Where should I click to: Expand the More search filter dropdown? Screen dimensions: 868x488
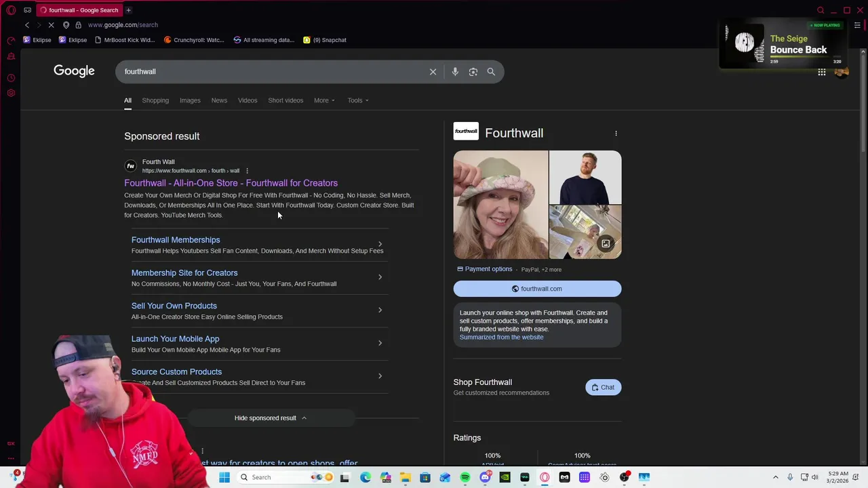[x=324, y=100]
